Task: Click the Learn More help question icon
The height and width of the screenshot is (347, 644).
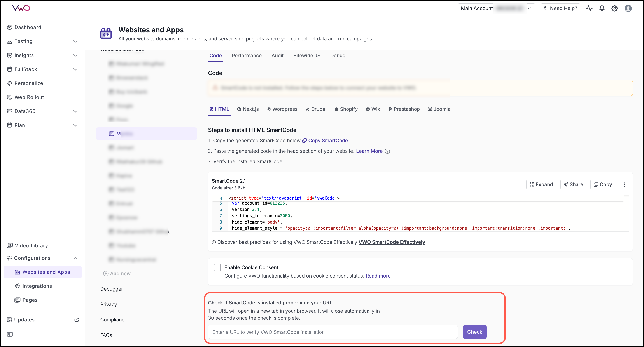Action: (387, 151)
